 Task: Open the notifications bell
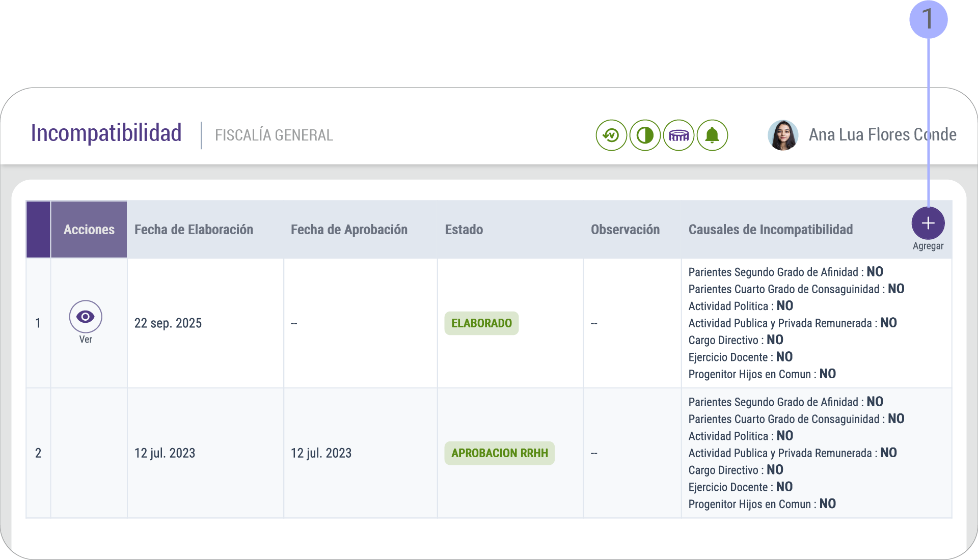click(x=712, y=135)
